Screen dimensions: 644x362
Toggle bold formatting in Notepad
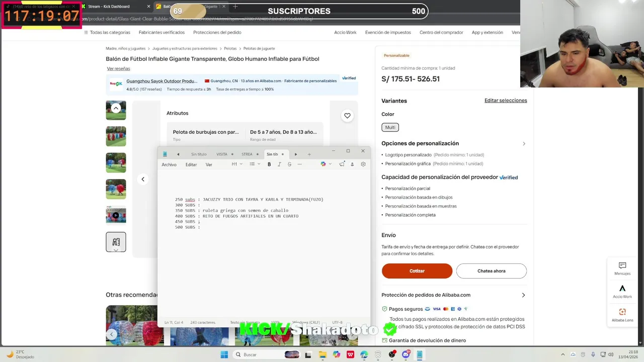[x=269, y=164]
